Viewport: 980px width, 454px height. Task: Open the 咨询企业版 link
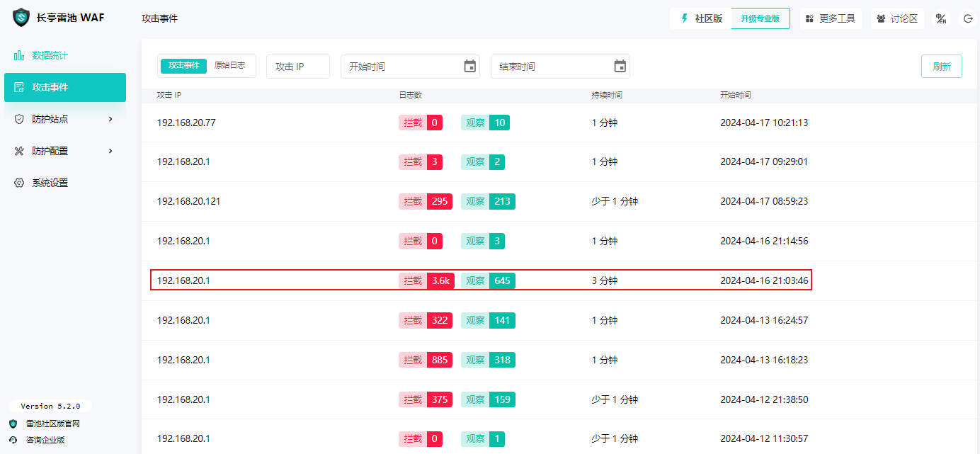point(45,440)
